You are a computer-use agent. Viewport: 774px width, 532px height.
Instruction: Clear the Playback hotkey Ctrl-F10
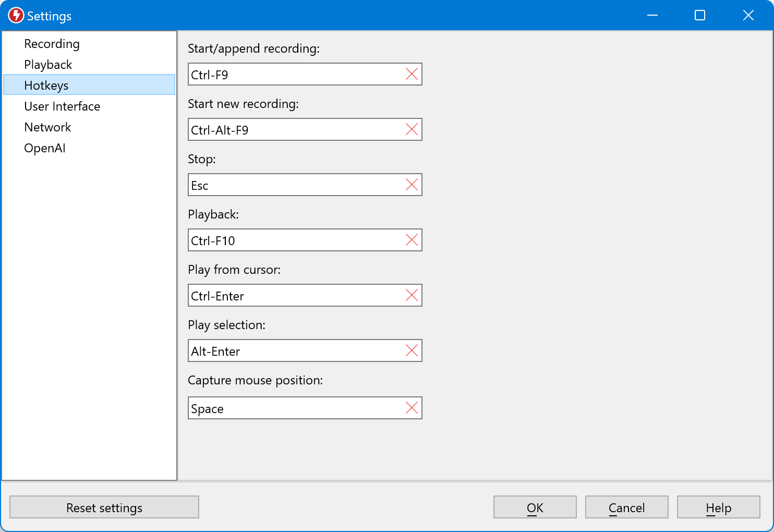[412, 240]
